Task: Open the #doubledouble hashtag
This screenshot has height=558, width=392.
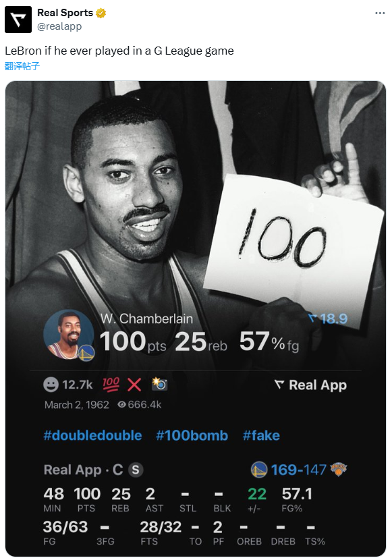Action: [x=92, y=436]
